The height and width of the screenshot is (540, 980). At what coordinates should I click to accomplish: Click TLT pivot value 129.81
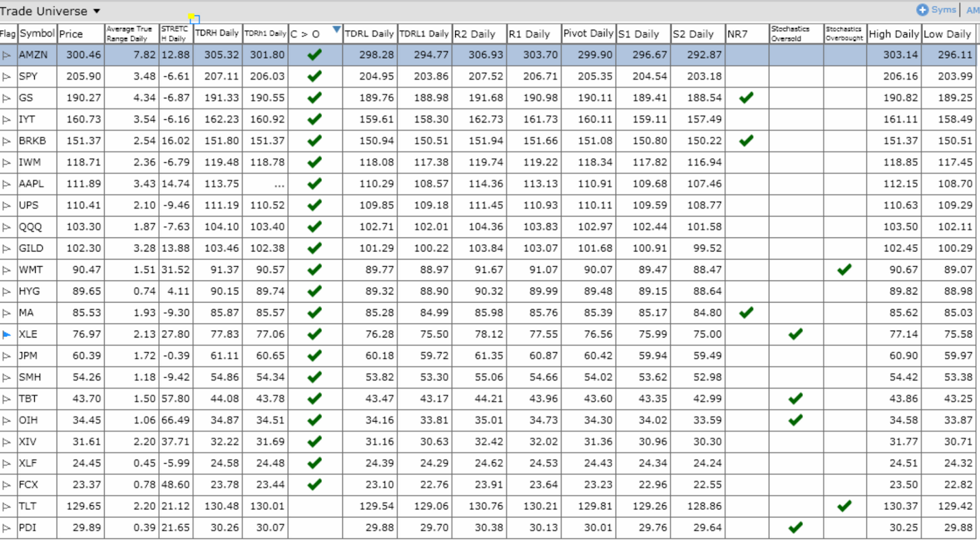[595, 506]
